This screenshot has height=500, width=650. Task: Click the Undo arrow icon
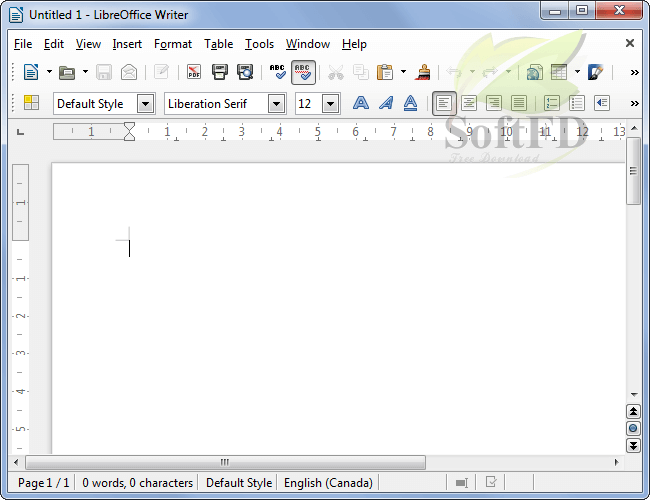click(454, 72)
